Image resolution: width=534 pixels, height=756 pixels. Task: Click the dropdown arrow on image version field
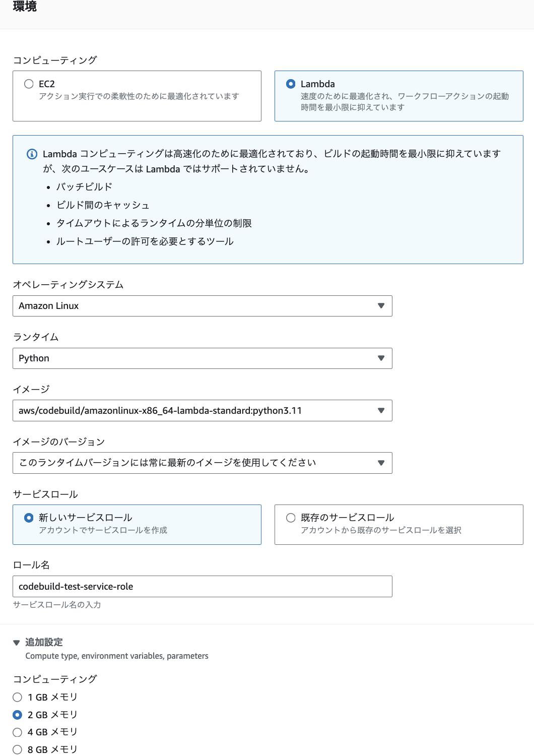tap(381, 463)
